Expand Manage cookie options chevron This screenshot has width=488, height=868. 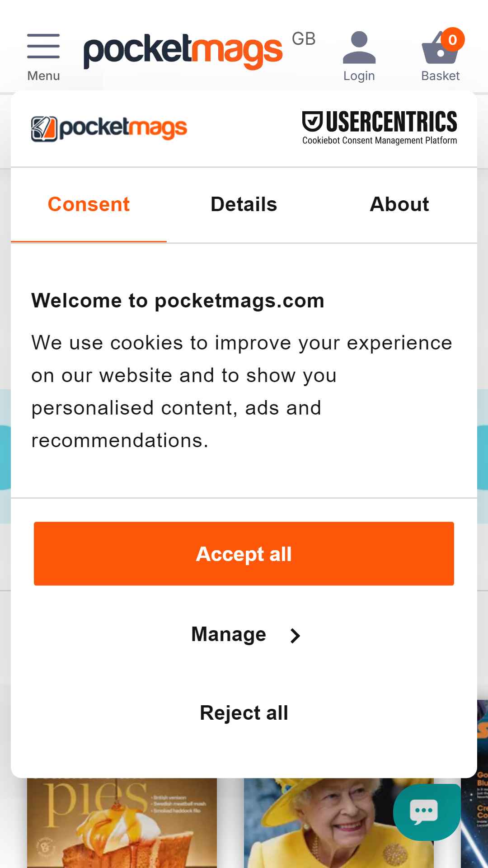point(295,635)
